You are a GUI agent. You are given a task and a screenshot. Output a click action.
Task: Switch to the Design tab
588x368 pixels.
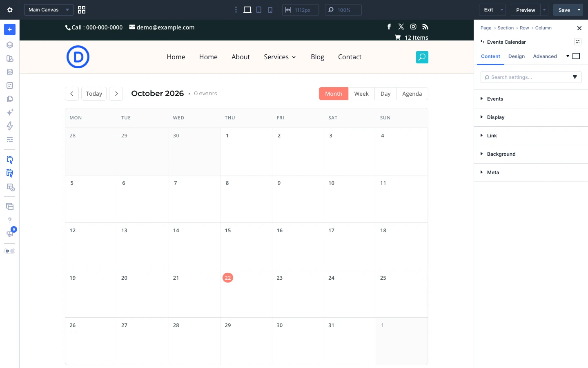coord(517,56)
